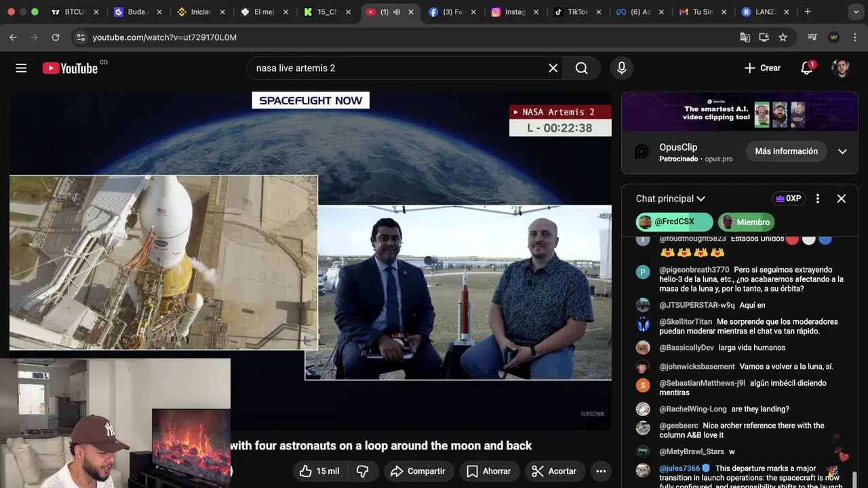Image resolution: width=868 pixels, height=488 pixels.
Task: Dislike the video with thumbs down
Action: click(x=363, y=471)
